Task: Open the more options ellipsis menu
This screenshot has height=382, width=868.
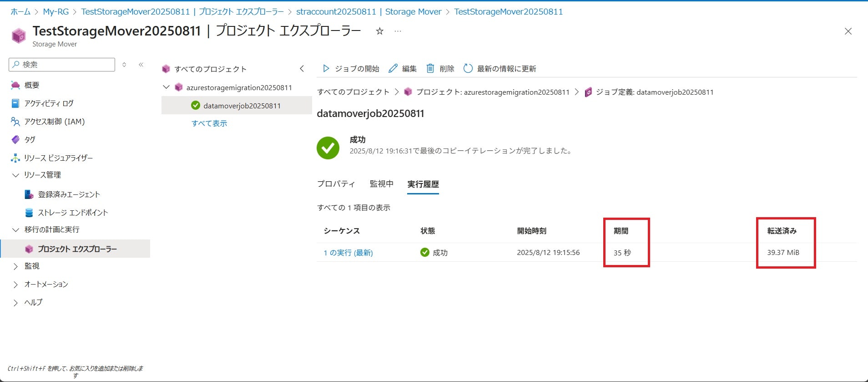Action: coord(398,31)
